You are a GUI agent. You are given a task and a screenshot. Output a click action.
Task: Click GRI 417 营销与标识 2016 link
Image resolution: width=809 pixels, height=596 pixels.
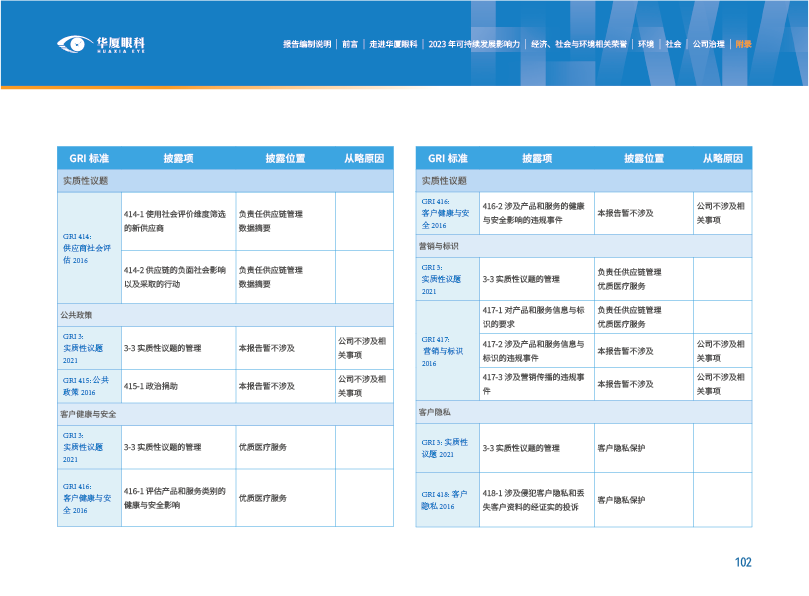(443, 351)
